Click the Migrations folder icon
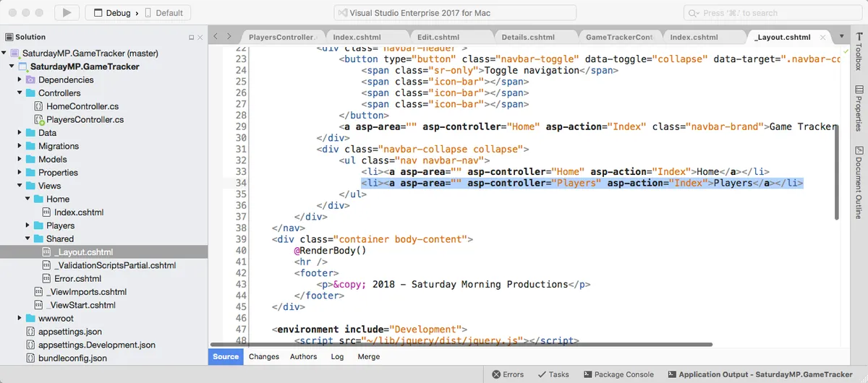This screenshot has width=868, height=383. coord(30,146)
